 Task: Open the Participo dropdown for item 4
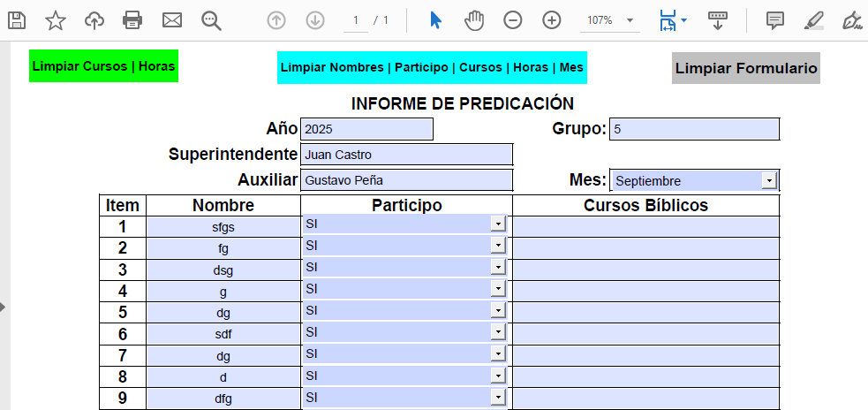498,289
